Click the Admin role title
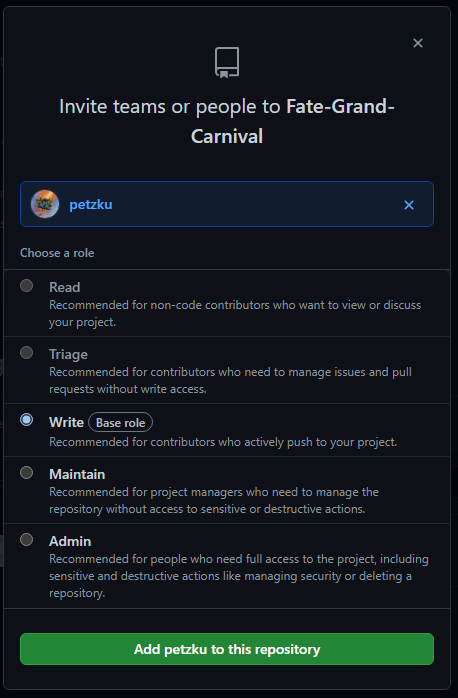 pyautogui.click(x=70, y=541)
